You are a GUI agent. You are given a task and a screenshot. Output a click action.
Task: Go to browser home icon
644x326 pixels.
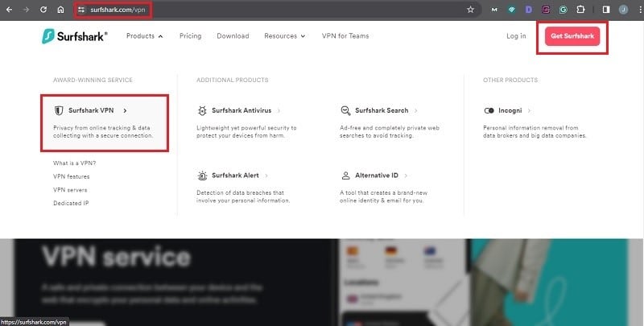[x=61, y=10]
